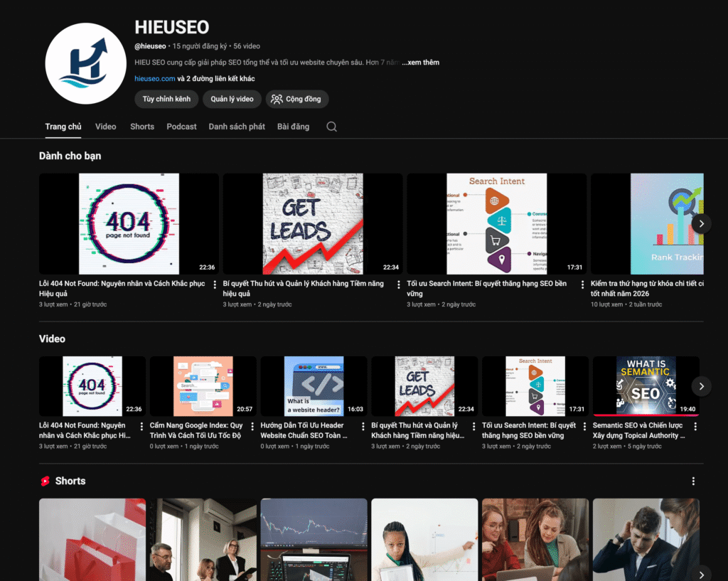Expand channel description with '...xem thêm'
Viewport: 728px width, 581px height.
[x=421, y=63]
